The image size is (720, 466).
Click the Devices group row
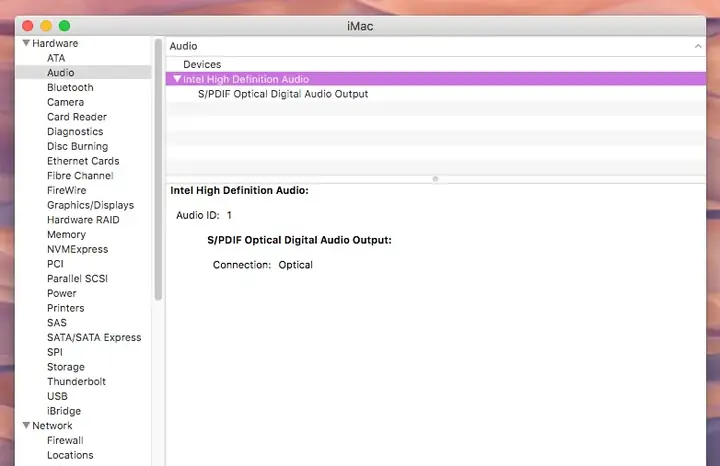(x=435, y=64)
